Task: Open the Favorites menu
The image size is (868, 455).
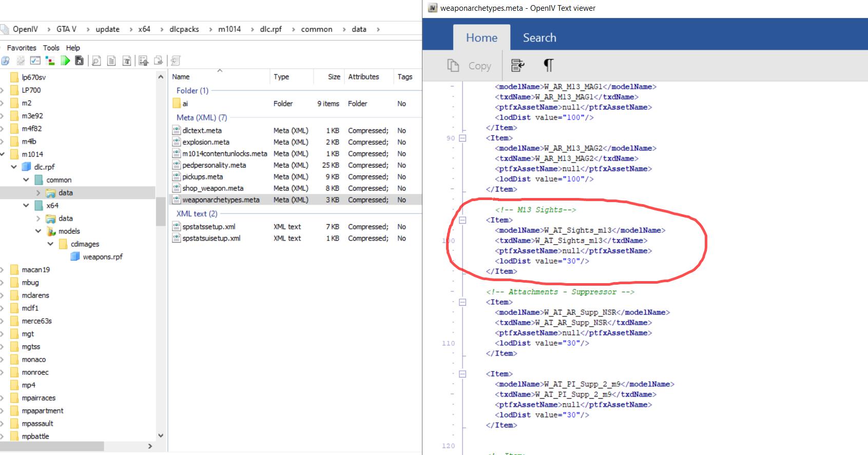Action: point(22,48)
